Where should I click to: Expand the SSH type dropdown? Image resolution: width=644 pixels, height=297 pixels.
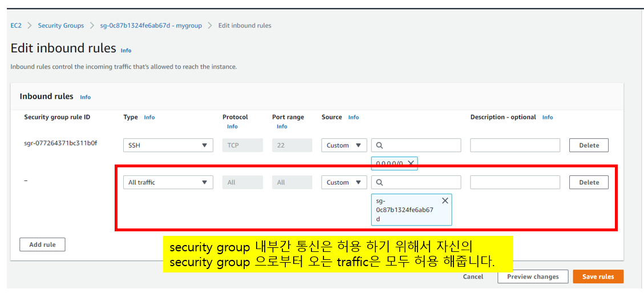[168, 145]
